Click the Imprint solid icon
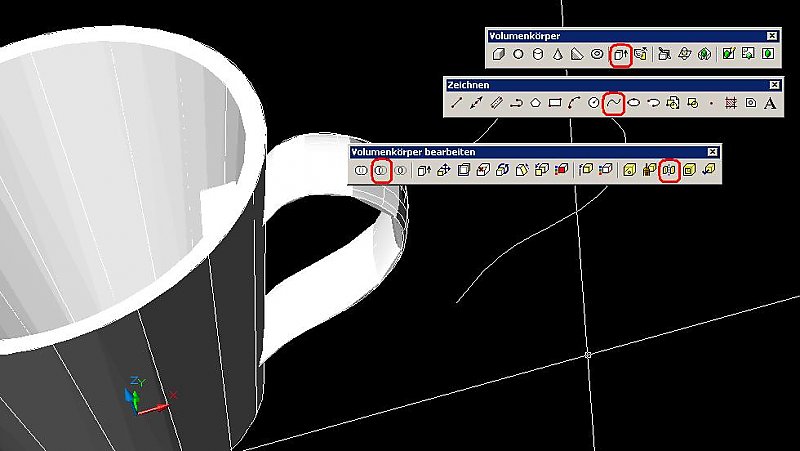800x451 pixels. click(630, 170)
